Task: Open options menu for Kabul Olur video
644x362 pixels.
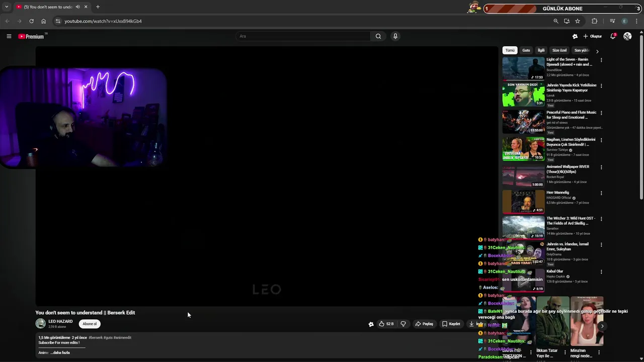Action: click(x=601, y=272)
